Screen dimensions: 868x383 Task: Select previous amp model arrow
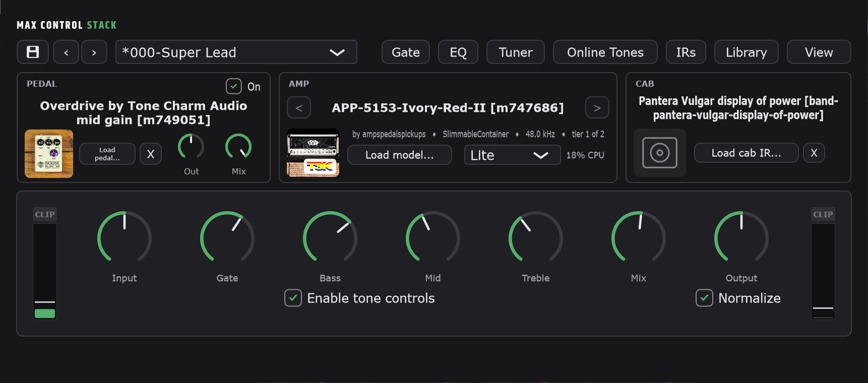pyautogui.click(x=299, y=107)
